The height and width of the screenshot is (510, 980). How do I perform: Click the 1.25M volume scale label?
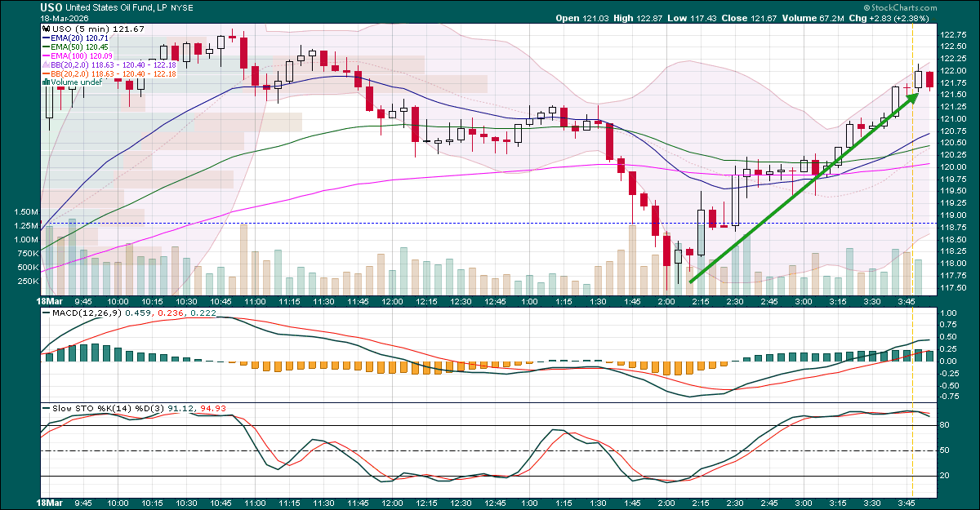pos(24,225)
